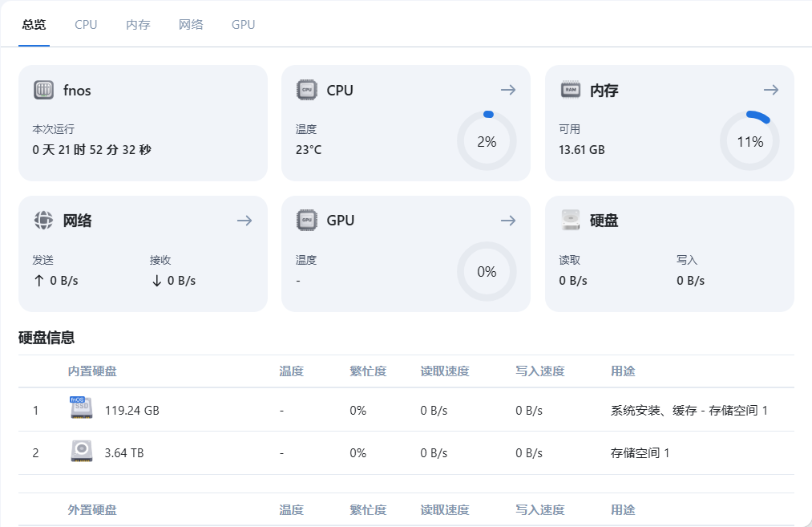Open the 网络 tab

(191, 24)
